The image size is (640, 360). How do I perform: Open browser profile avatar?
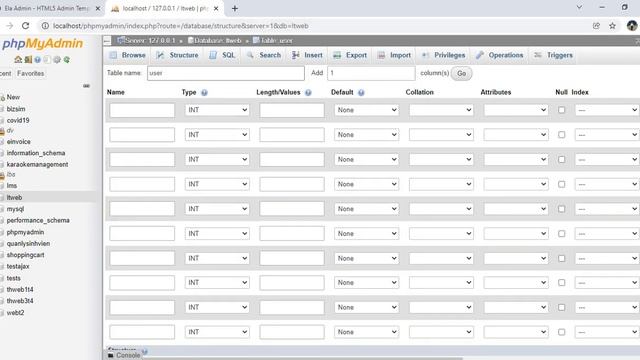631,26
